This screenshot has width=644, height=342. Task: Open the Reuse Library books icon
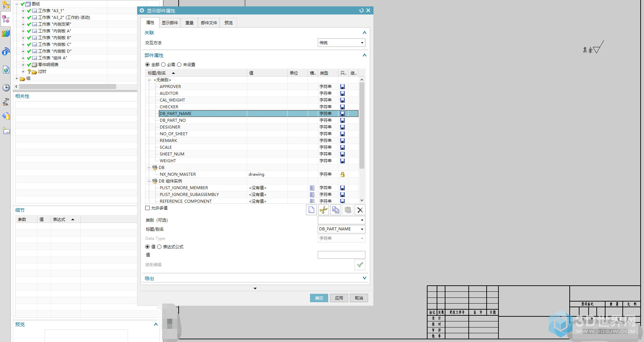point(6,33)
